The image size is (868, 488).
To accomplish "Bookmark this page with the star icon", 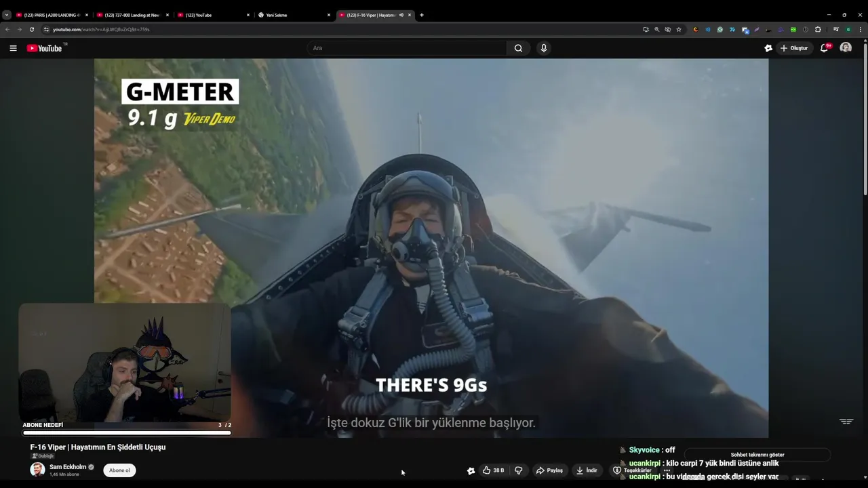I will tap(679, 30).
